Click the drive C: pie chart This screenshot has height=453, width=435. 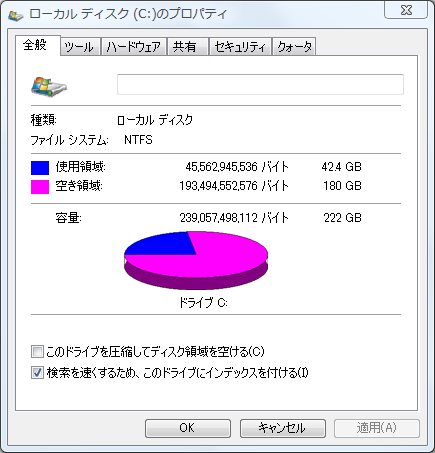pos(196,260)
